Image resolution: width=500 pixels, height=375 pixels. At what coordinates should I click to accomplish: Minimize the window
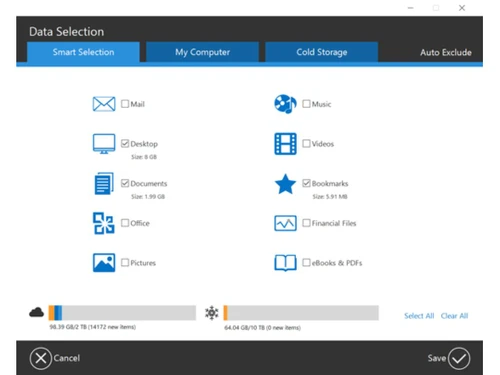[x=411, y=8]
